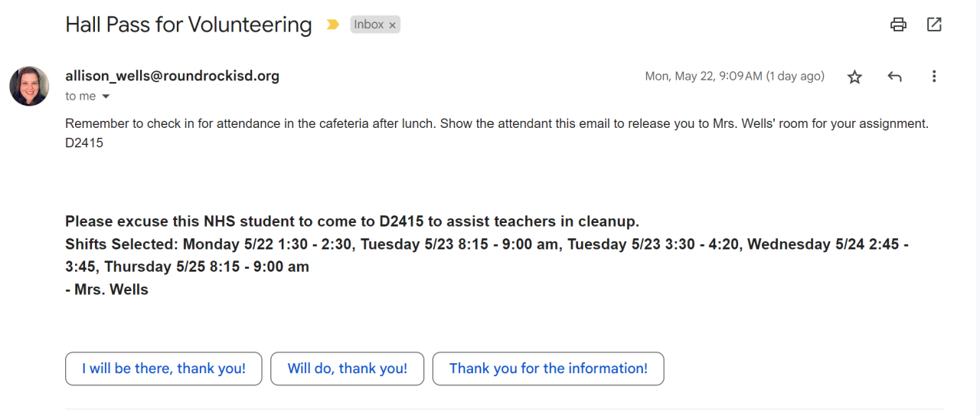Click the Inbox label chip

pos(368,25)
